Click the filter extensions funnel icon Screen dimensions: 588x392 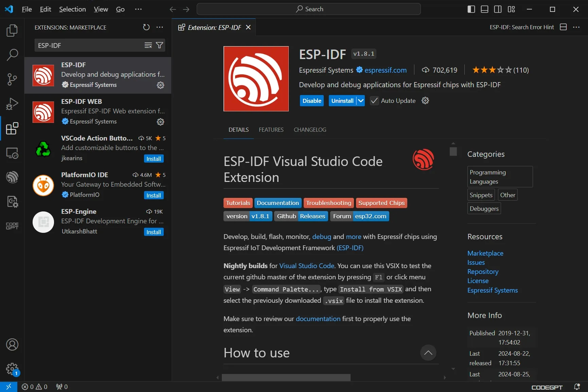159,45
